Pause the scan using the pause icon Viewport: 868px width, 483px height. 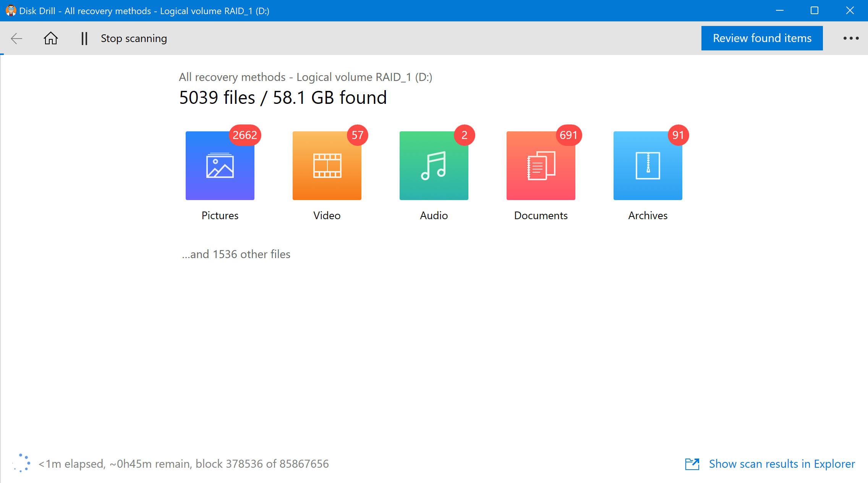point(84,38)
